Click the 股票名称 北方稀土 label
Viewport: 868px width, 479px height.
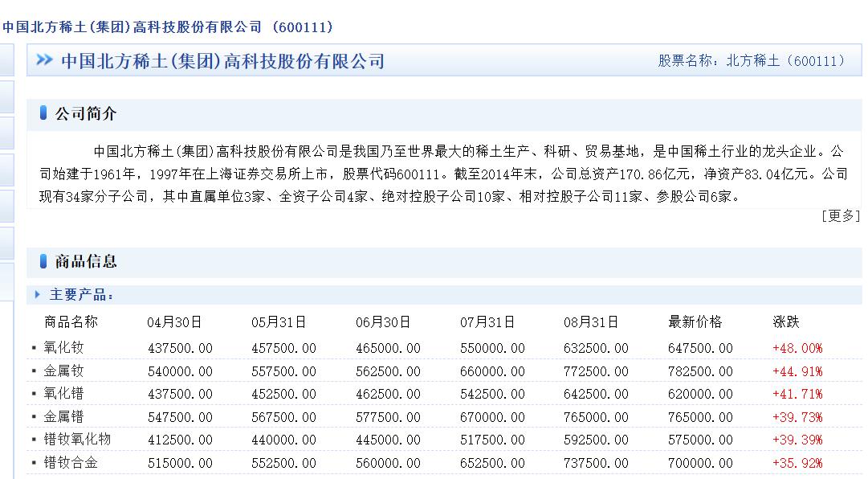point(752,60)
